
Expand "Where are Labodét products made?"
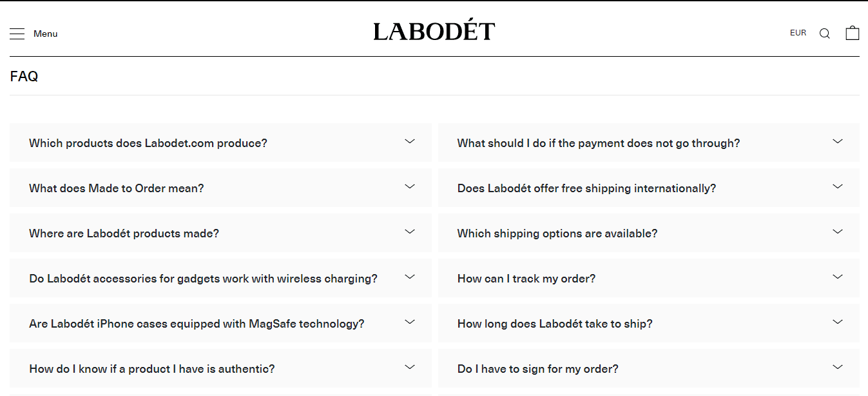pos(124,233)
